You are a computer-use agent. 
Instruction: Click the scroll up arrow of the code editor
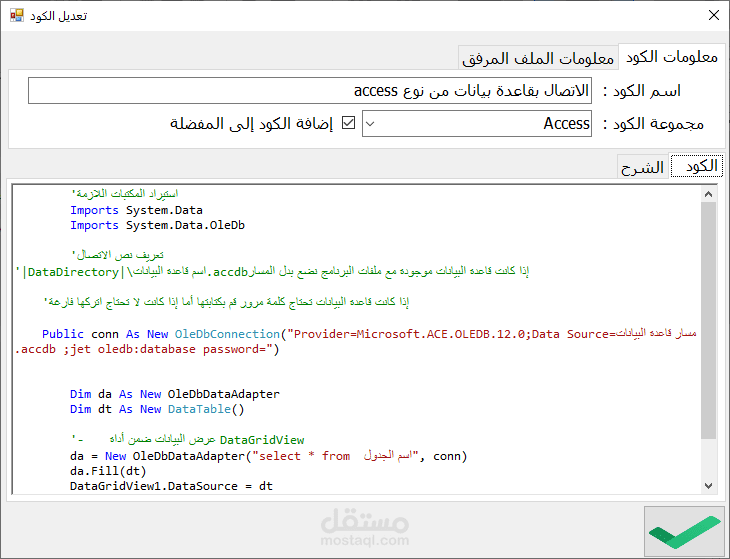tap(709, 192)
